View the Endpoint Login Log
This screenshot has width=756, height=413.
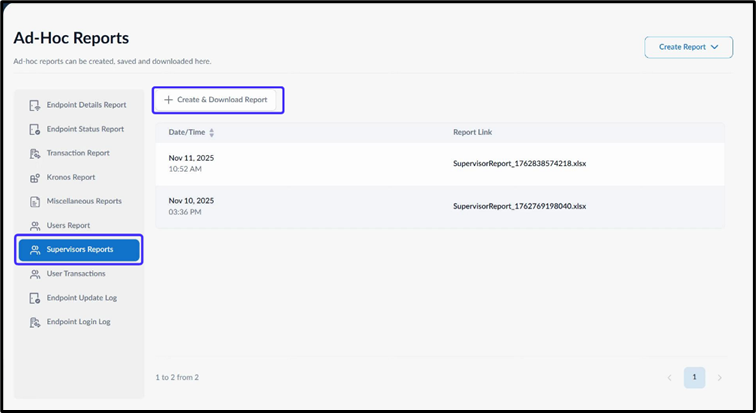coord(79,322)
